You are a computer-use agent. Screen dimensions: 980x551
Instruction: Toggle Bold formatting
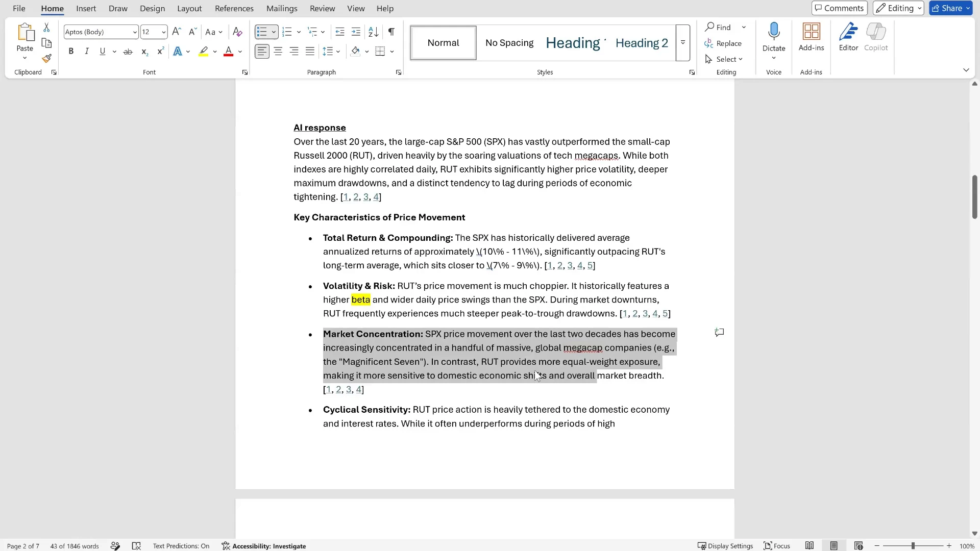(x=71, y=52)
